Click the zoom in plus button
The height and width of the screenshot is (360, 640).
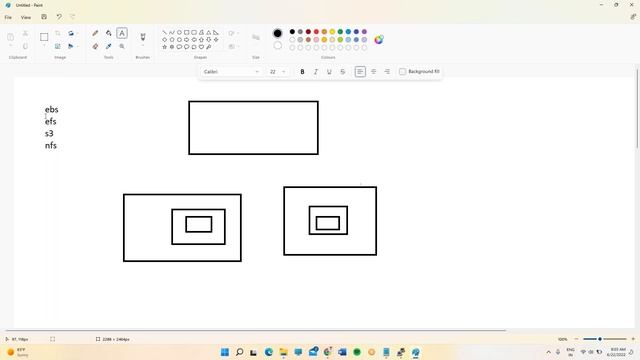(633, 339)
